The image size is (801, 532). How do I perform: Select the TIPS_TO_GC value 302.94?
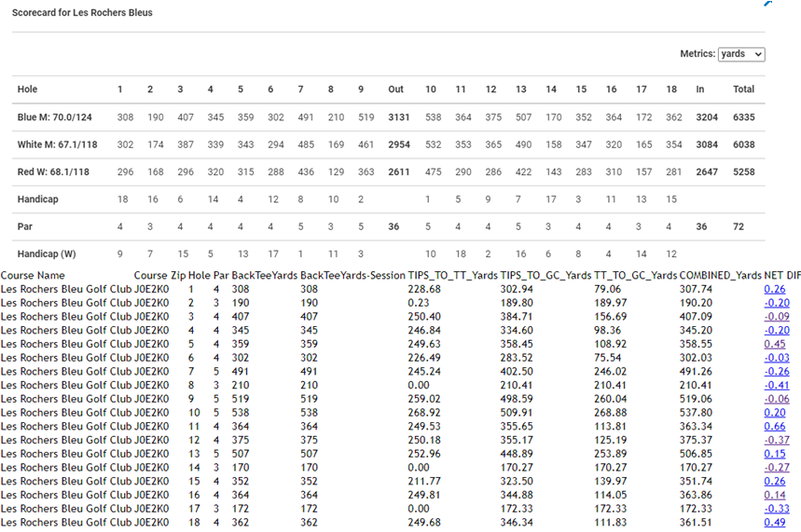coord(517,289)
